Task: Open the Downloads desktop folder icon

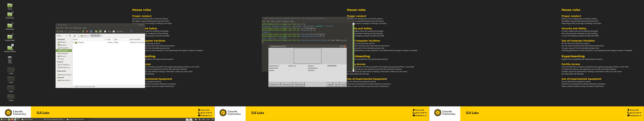Action: 10,26
